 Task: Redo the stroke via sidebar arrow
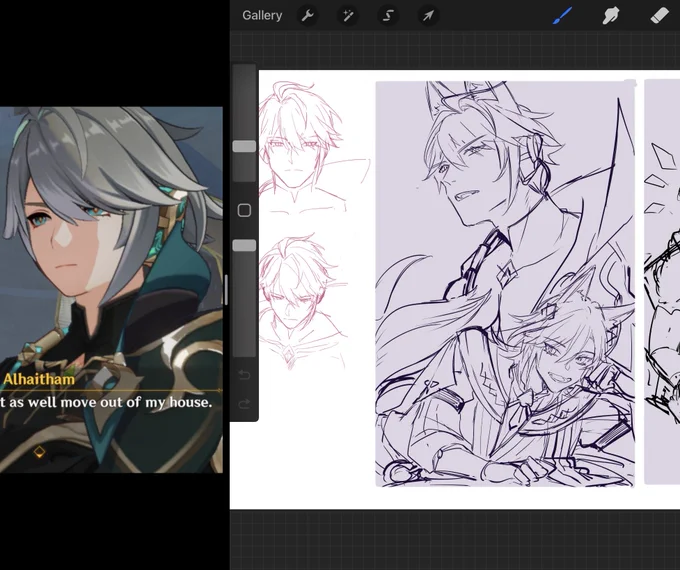point(244,404)
